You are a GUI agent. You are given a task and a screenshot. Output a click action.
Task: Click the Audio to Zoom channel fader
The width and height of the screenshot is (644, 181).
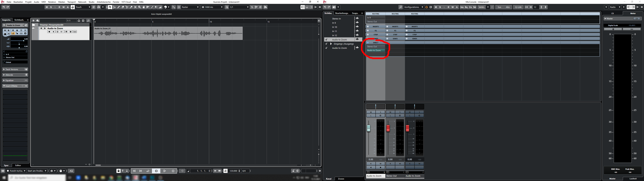[x=368, y=128]
